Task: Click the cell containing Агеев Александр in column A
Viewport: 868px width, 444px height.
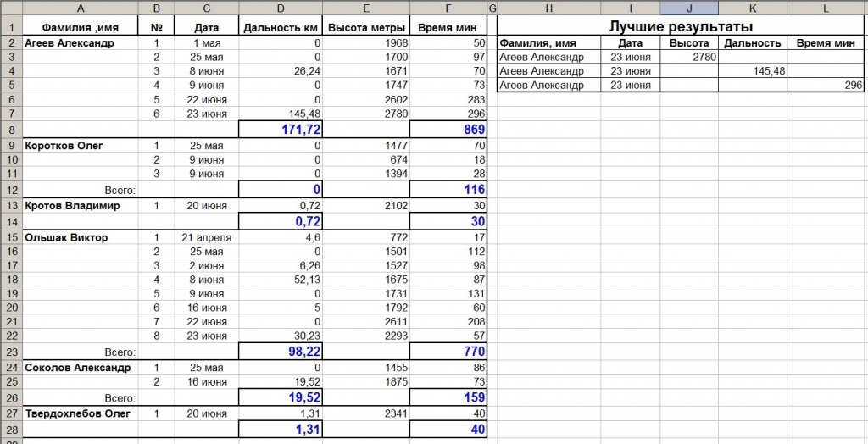Action: click(x=81, y=43)
